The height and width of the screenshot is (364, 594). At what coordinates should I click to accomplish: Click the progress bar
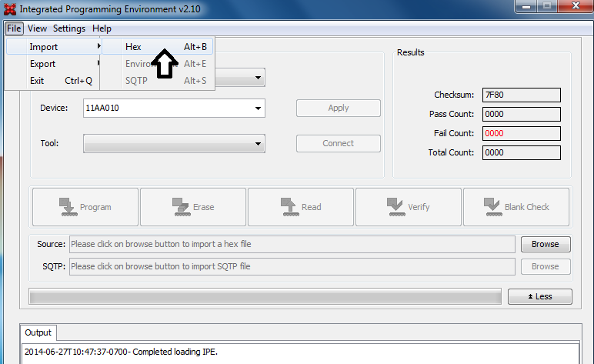coord(265,296)
